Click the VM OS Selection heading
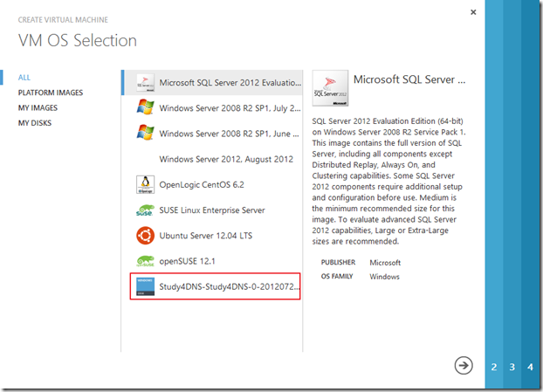 pyautogui.click(x=78, y=40)
